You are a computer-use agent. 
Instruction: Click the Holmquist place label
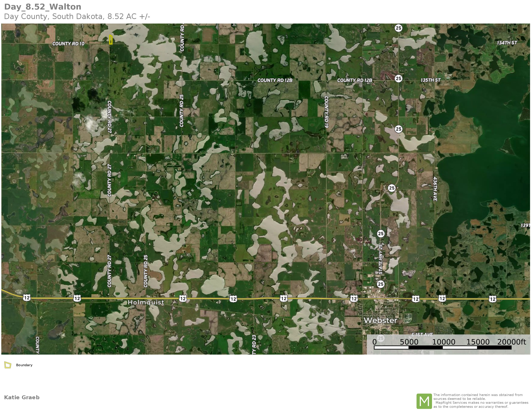pyautogui.click(x=146, y=302)
